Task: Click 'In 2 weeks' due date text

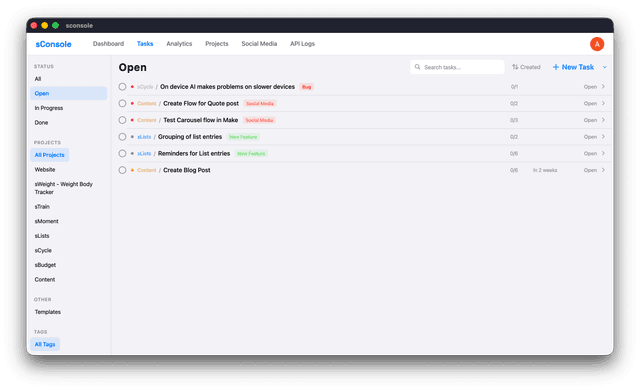Action: (x=545, y=170)
